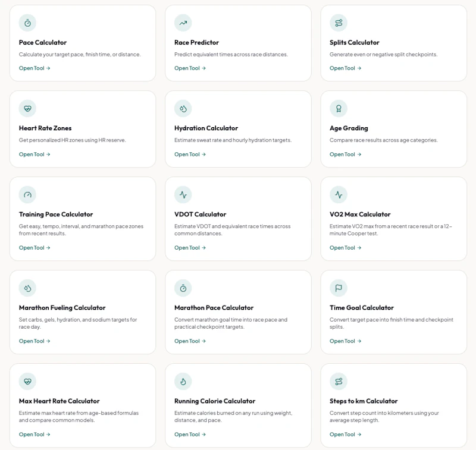This screenshot has height=450, width=476.
Task: Click the activity wave icon on VDOT Calculator card
Action: coord(183,194)
